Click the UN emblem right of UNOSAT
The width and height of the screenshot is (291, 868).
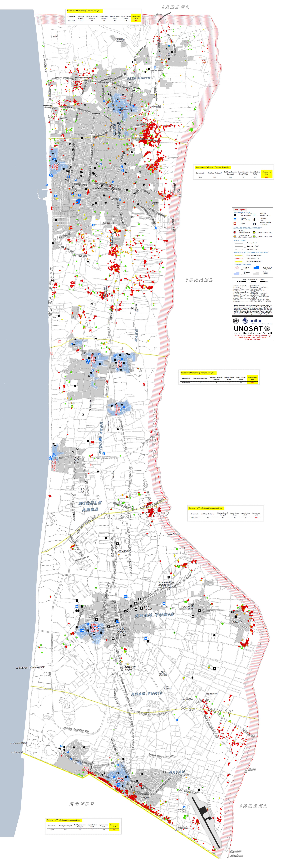pos(267,329)
